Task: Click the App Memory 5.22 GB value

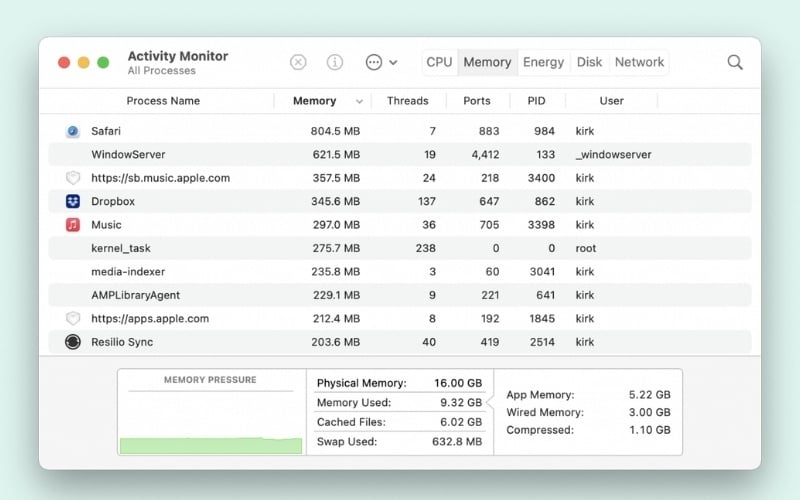Action: 649,395
